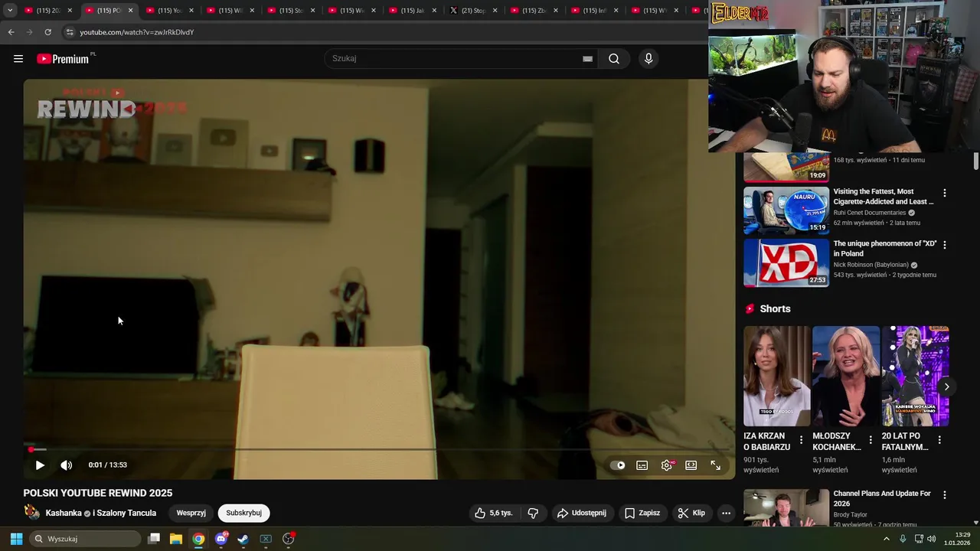Open "MŁODSZY KOCHANEK" short
Image resolution: width=980 pixels, height=551 pixels.
pos(846,376)
